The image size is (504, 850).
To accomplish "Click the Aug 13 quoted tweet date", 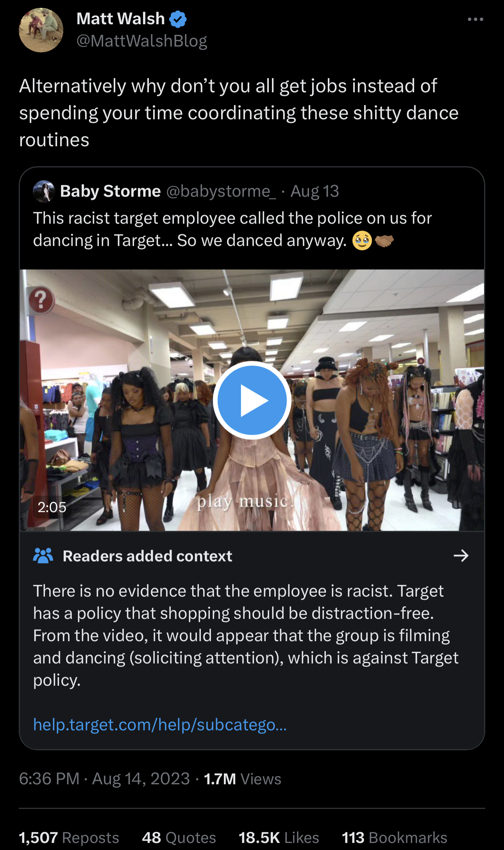I will coord(315,191).
